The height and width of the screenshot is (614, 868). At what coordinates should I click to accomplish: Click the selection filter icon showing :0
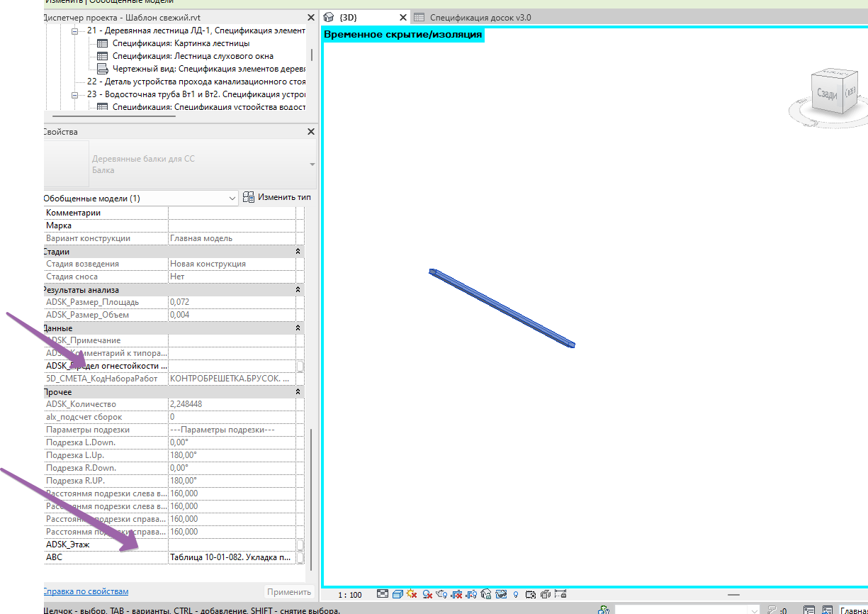pos(777,610)
